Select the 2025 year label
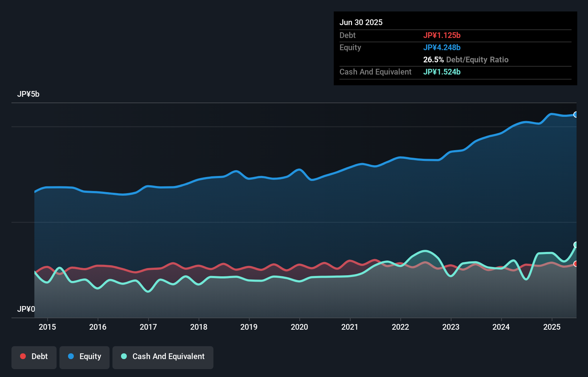 [552, 327]
